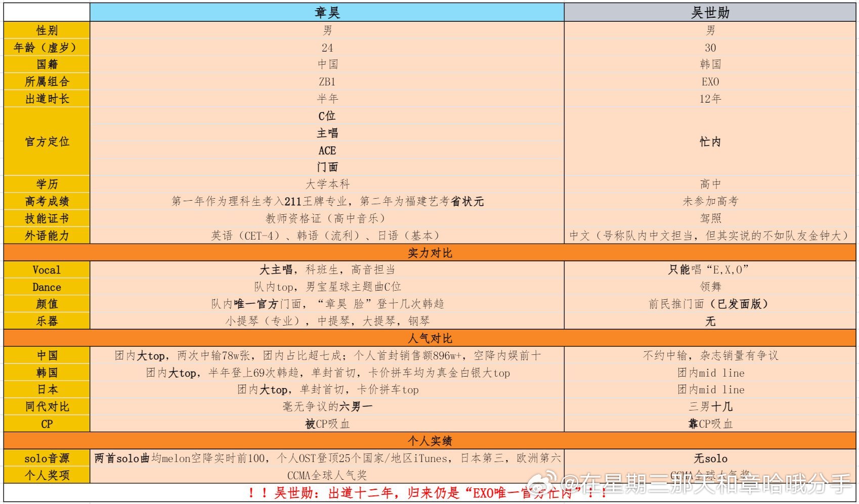Select the cell 门面 under 官方定位
This screenshot has height=504, width=859.
[327, 167]
